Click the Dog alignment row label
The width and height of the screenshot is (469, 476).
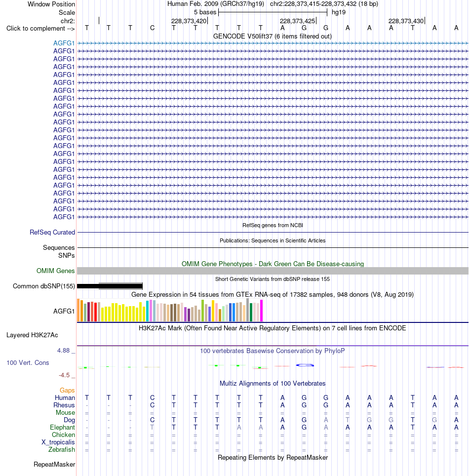pos(69,420)
